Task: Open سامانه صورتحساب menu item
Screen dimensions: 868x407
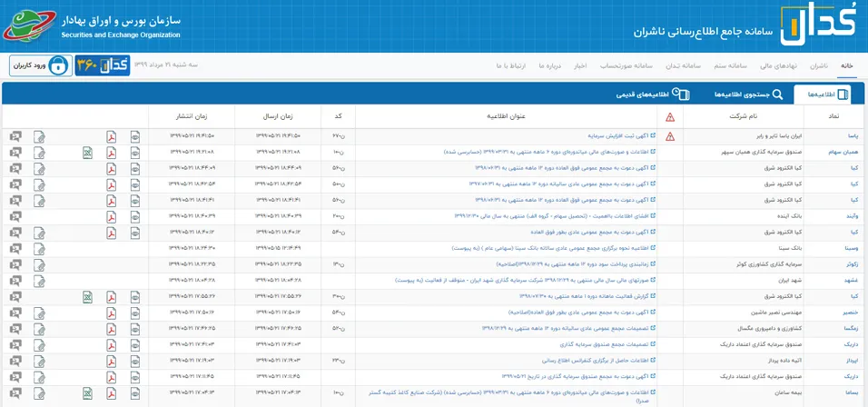Action: pyautogui.click(x=626, y=65)
